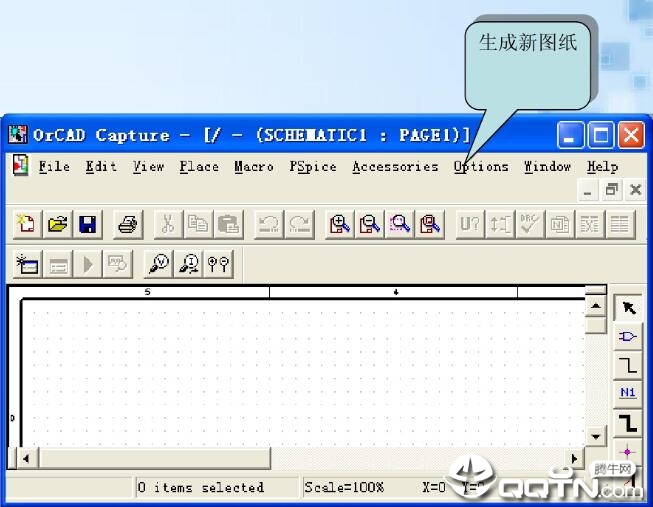The width and height of the screenshot is (653, 507).
Task: Click the back annotate icon
Action: point(500,225)
